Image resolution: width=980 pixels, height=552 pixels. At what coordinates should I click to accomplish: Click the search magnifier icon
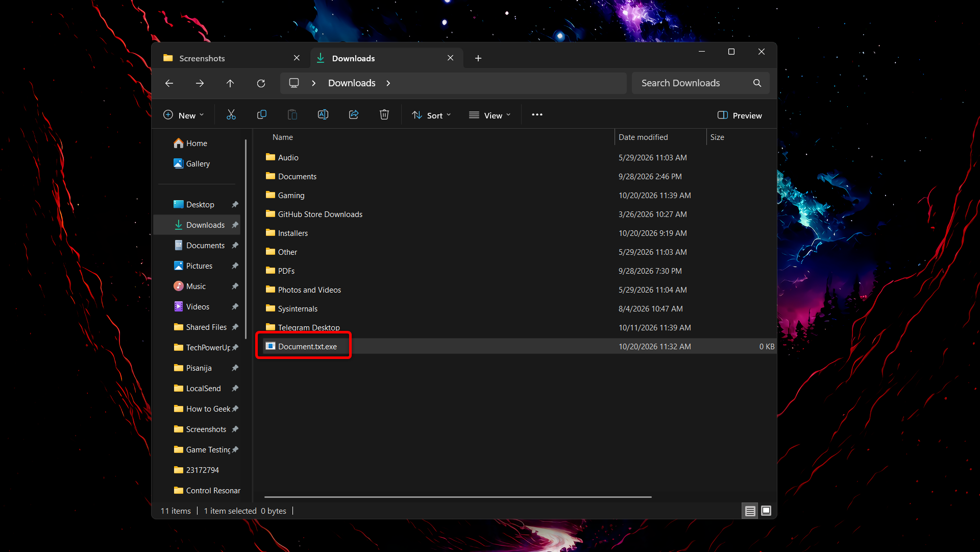pyautogui.click(x=757, y=83)
